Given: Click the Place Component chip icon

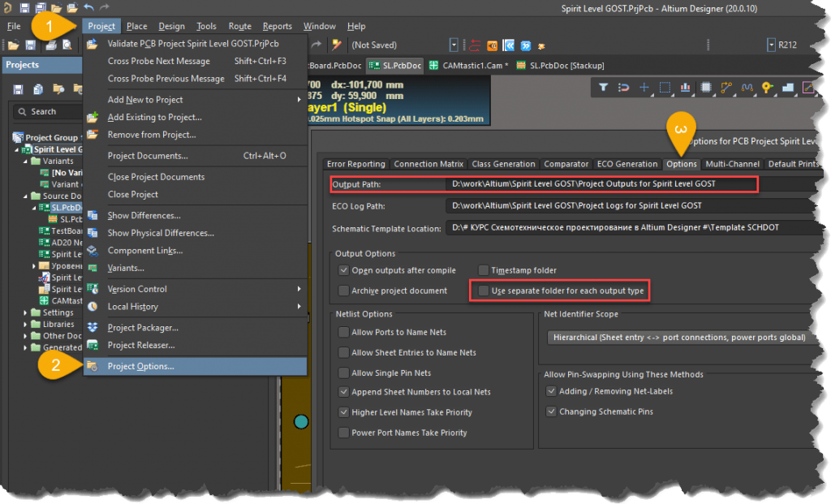Looking at the screenshot, I should coord(706,88).
